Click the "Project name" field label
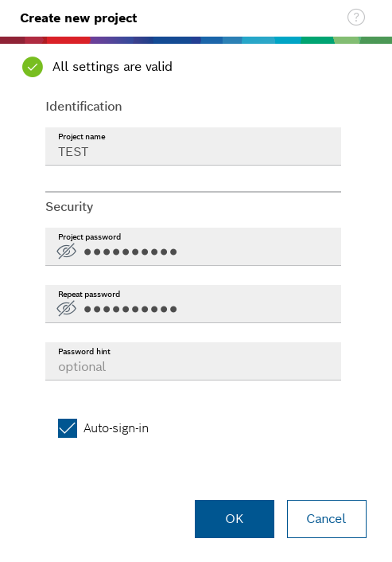The image size is (392, 562). 82,137
